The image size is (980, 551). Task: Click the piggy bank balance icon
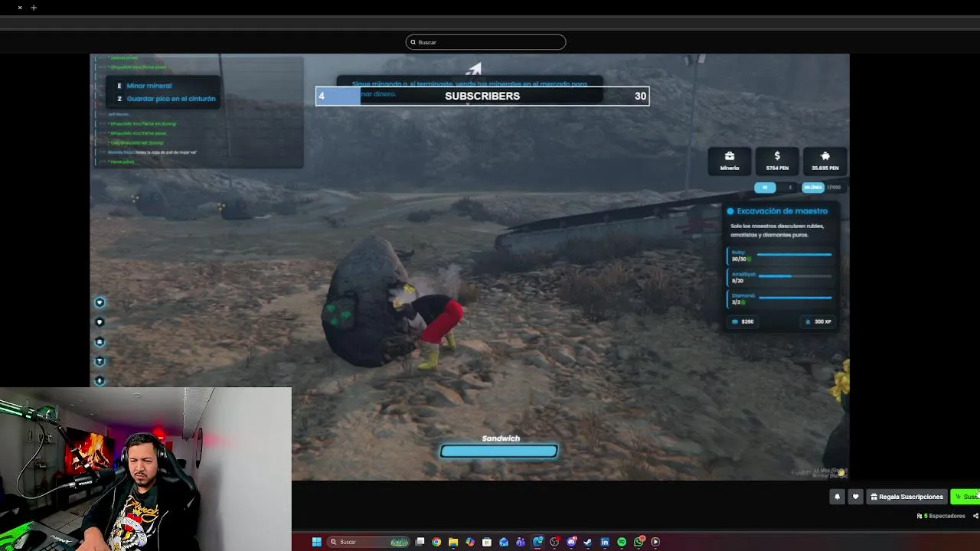click(825, 156)
